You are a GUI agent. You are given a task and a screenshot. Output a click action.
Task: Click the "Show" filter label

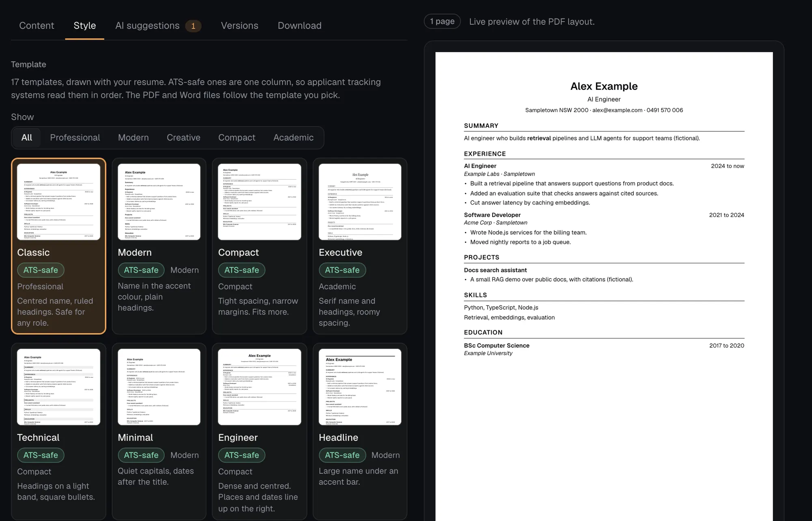point(22,117)
